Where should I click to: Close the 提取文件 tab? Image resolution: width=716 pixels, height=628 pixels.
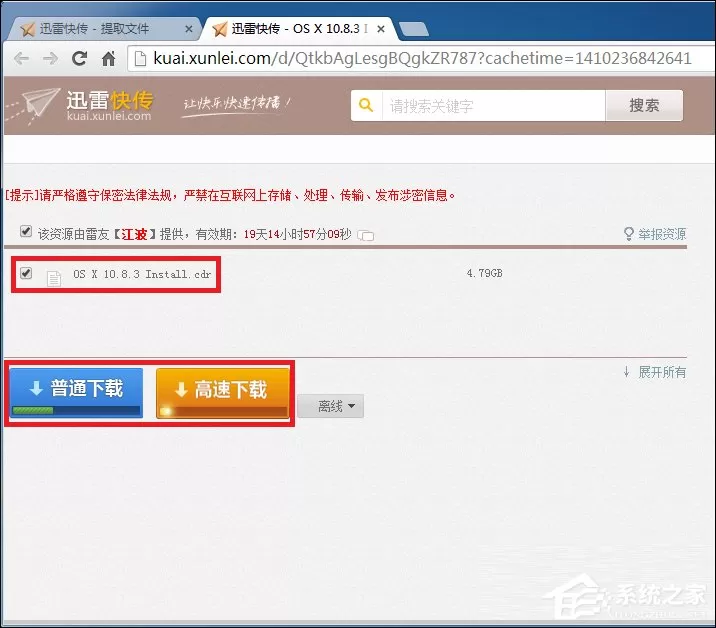189,29
